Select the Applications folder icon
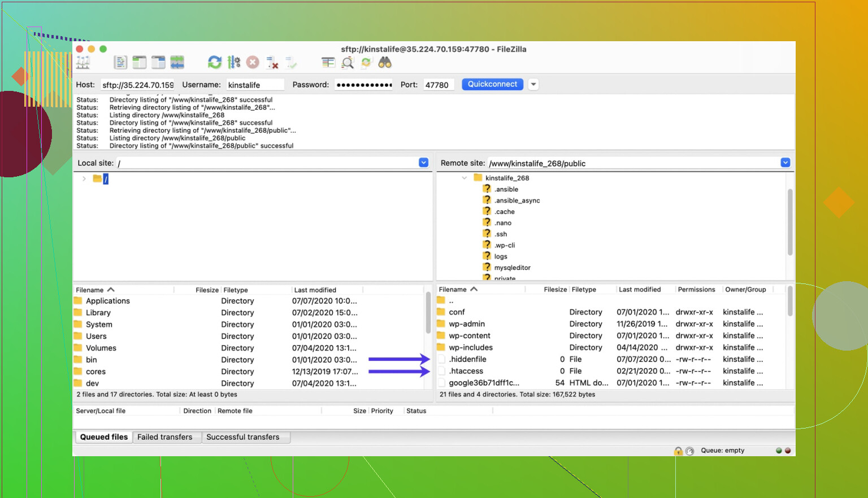This screenshot has height=498, width=868. click(x=78, y=301)
